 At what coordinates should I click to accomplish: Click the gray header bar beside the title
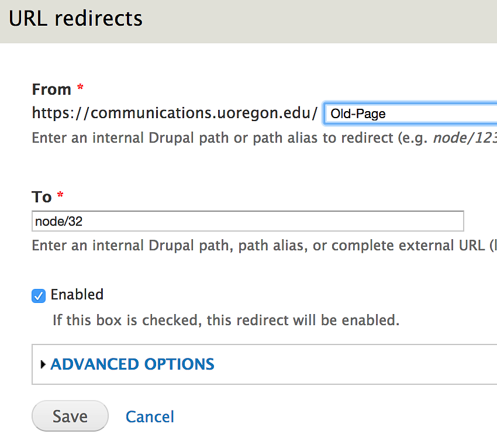pyautogui.click(x=322, y=21)
